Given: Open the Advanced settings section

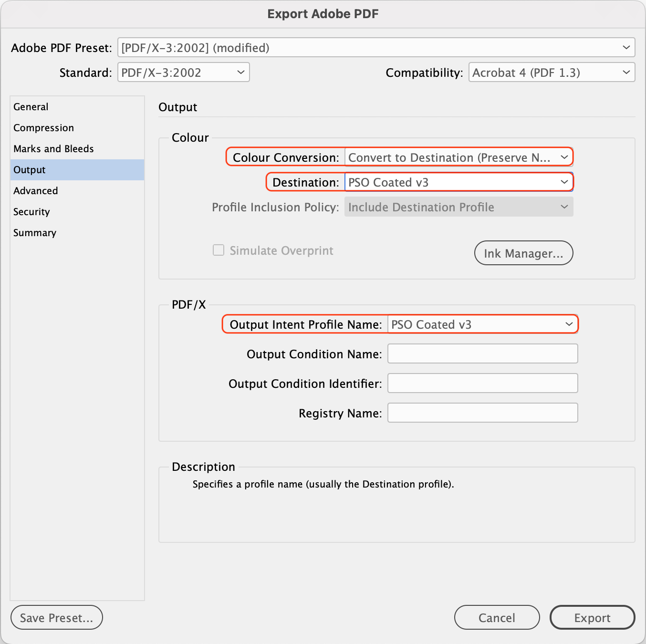Looking at the screenshot, I should tap(36, 191).
